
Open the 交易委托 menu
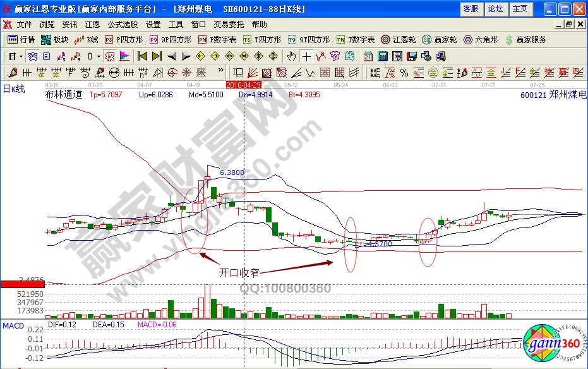tap(229, 24)
